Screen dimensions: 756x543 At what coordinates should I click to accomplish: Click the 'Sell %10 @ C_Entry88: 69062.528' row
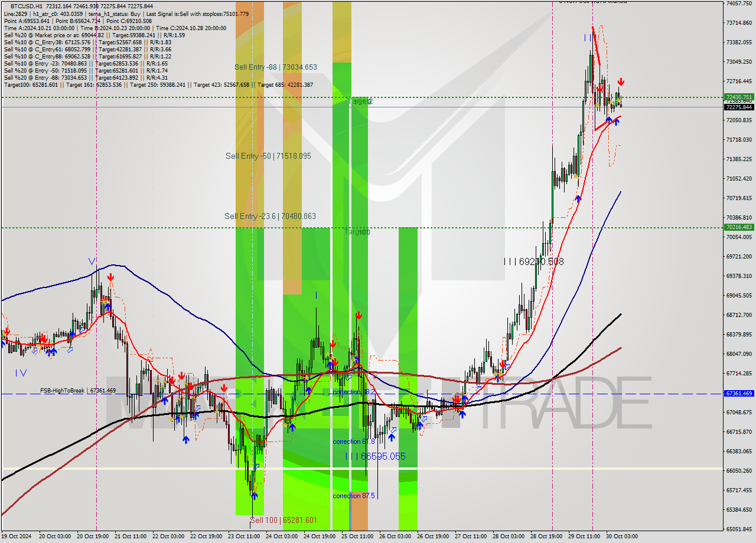coord(87,56)
